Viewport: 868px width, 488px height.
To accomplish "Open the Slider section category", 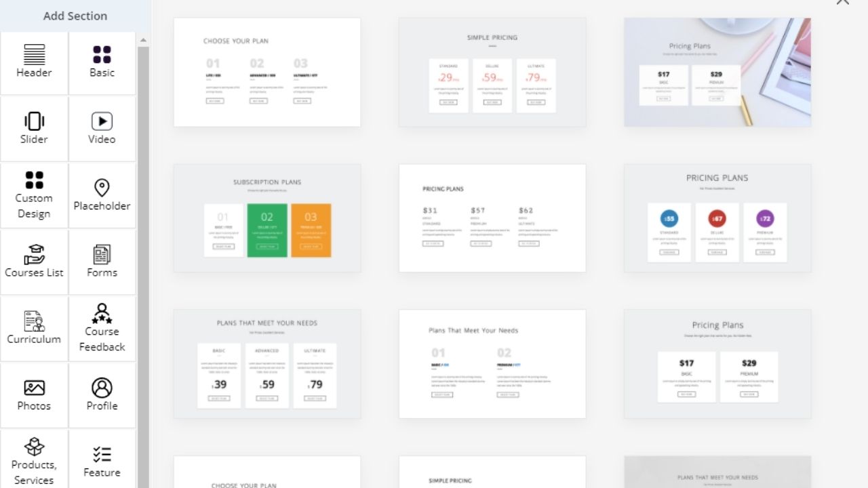I will [34, 129].
